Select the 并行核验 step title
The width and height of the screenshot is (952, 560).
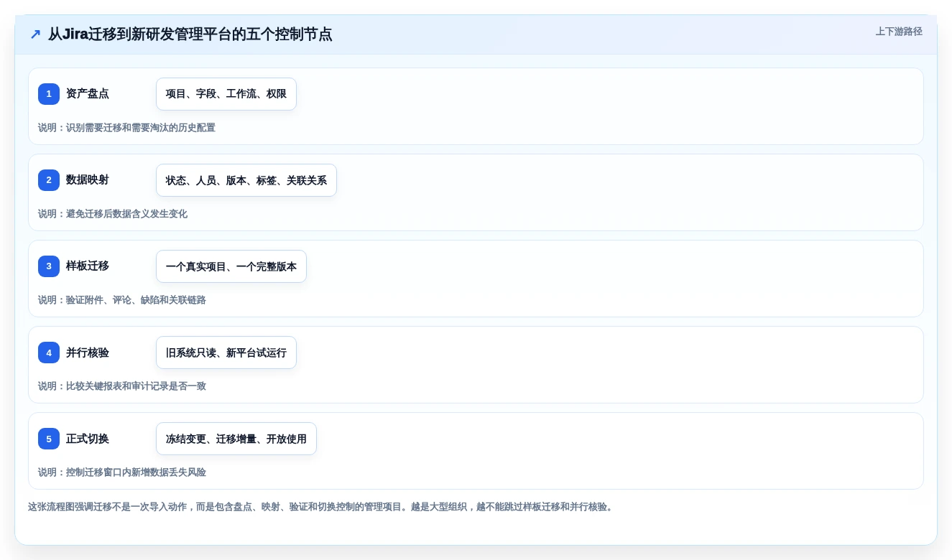[x=88, y=353]
